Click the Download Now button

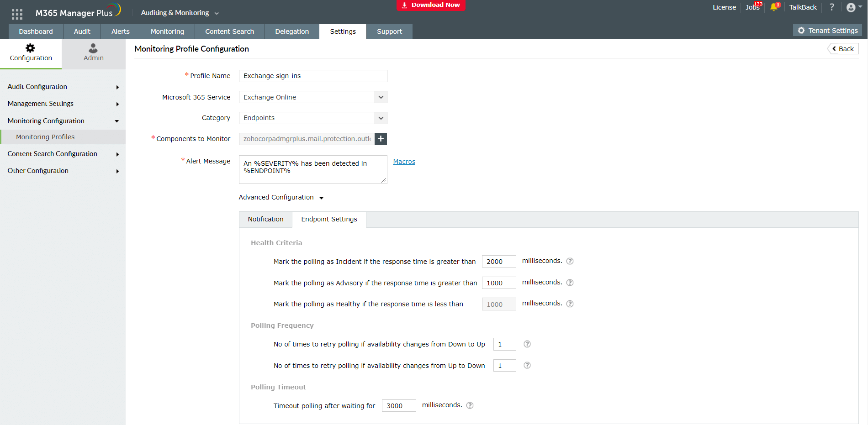point(431,5)
